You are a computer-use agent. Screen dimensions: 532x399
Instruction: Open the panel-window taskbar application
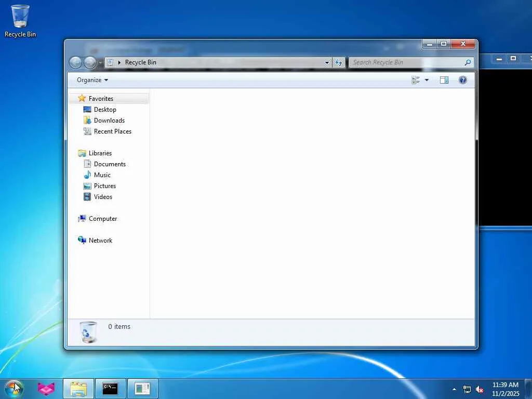point(142,389)
